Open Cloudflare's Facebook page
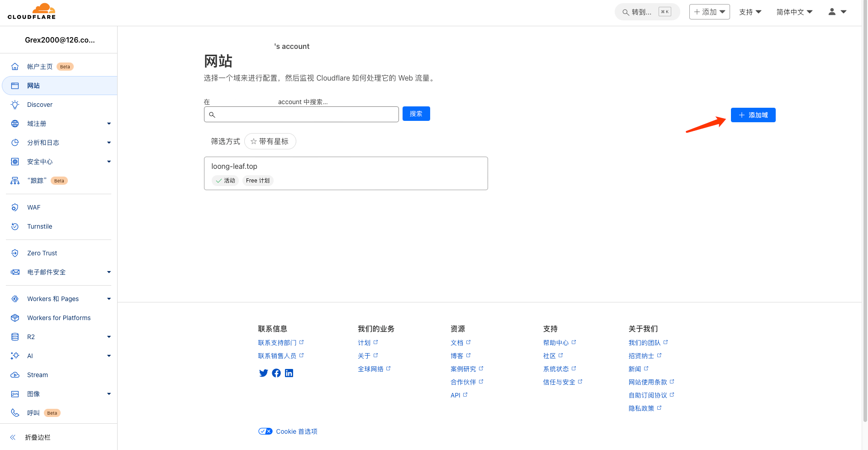 point(276,373)
